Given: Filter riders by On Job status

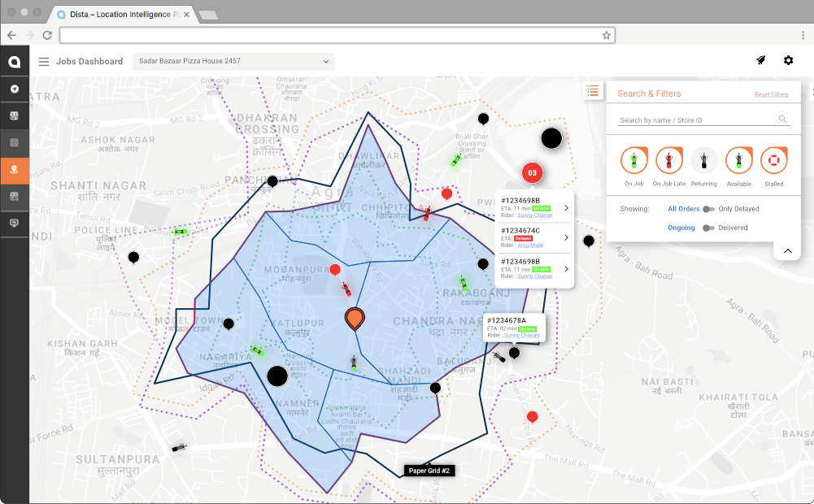Looking at the screenshot, I should (633, 160).
